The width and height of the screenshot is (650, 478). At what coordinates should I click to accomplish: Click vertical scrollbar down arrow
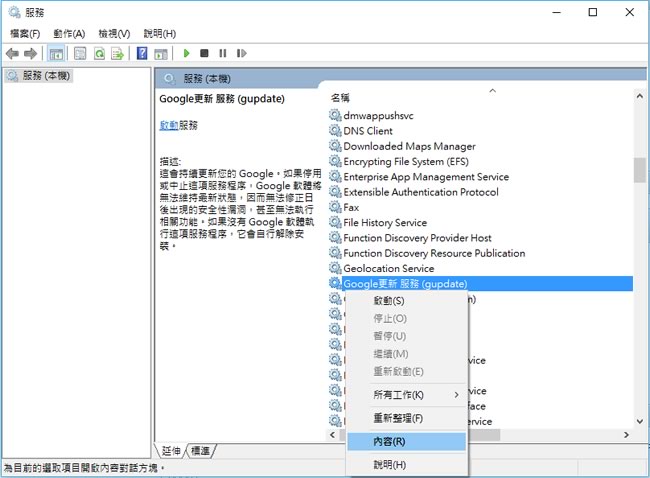point(640,421)
